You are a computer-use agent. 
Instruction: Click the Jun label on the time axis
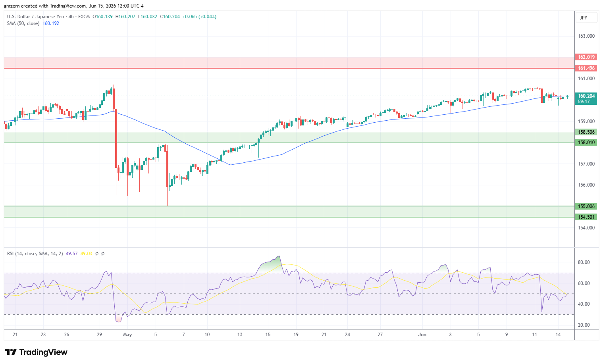point(422,335)
